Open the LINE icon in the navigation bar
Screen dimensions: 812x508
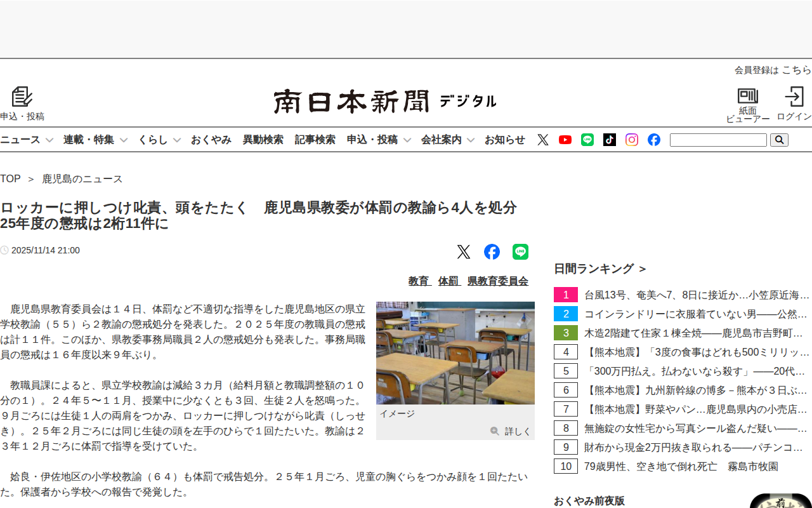[x=587, y=140]
